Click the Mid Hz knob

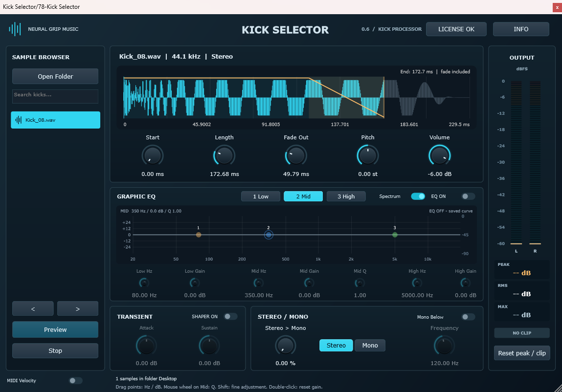point(258,283)
